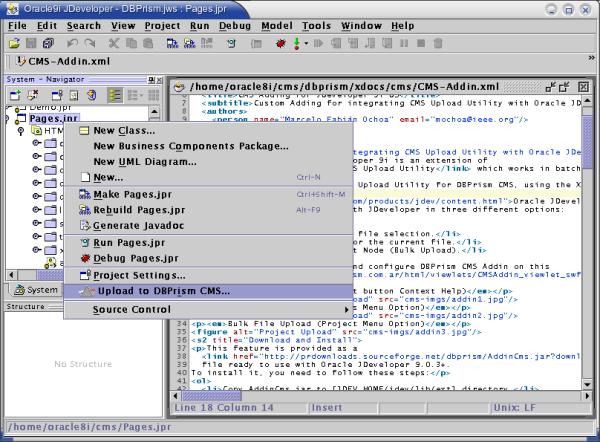Open Project Settings... menu entry

(208, 276)
